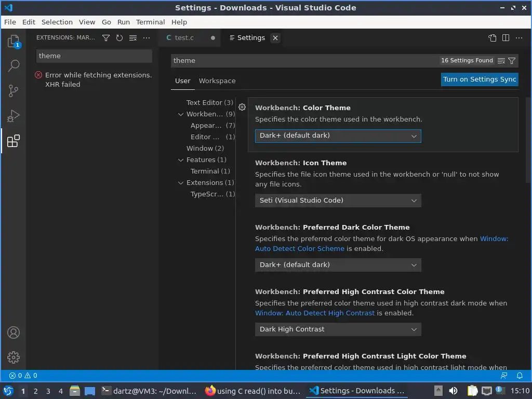
Task: Collapse the Extensions settings group
Action: click(181, 183)
